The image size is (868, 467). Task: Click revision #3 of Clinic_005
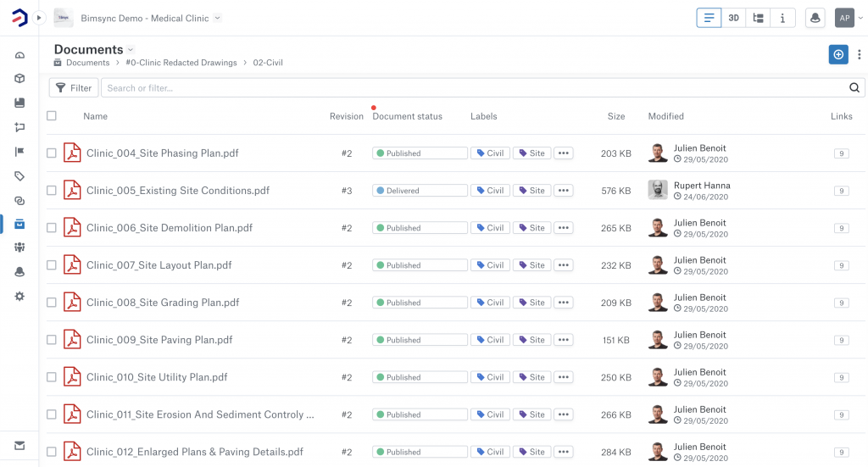tap(347, 191)
